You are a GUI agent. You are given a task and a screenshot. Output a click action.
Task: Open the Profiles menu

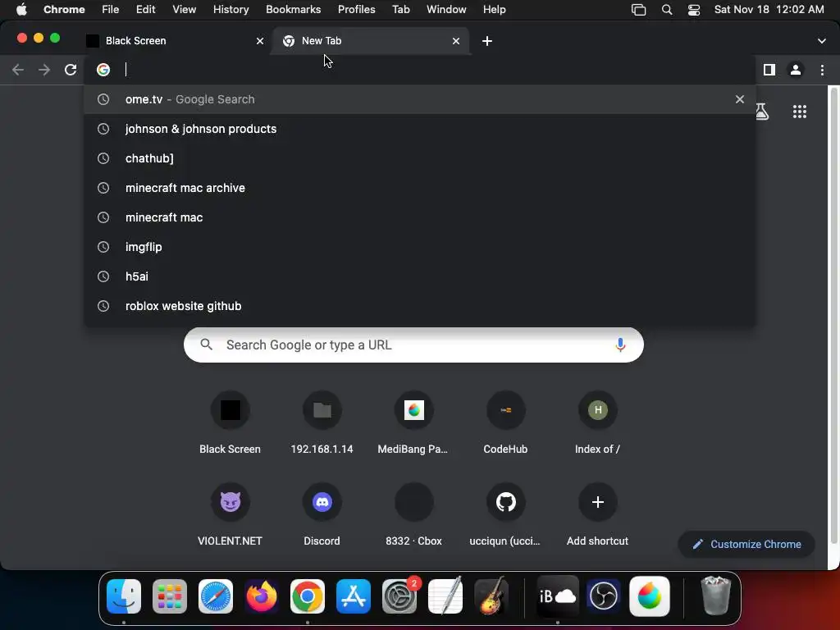pos(356,9)
